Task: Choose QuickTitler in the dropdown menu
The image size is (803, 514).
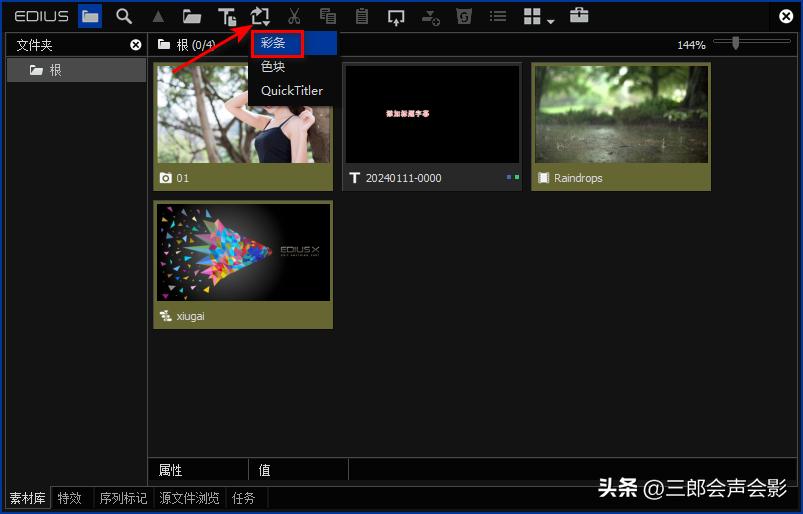Action: click(292, 91)
